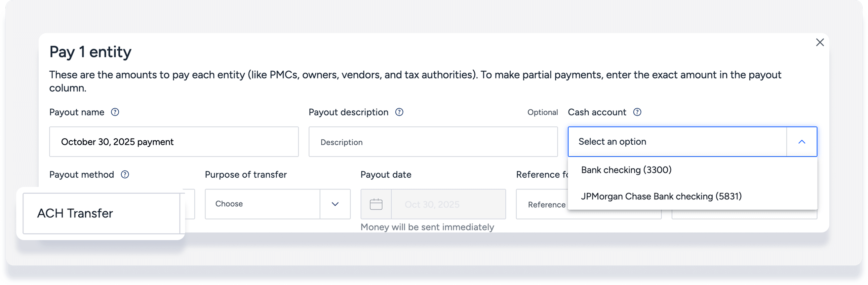Click the 'Pay 1 entity' dialog heading
Viewport: 868px width, 285px height.
(90, 52)
